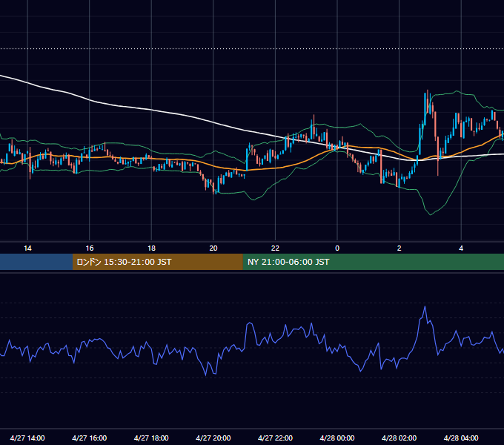Click the 0 hour axis label
This screenshot has height=445, width=504.
337,248
